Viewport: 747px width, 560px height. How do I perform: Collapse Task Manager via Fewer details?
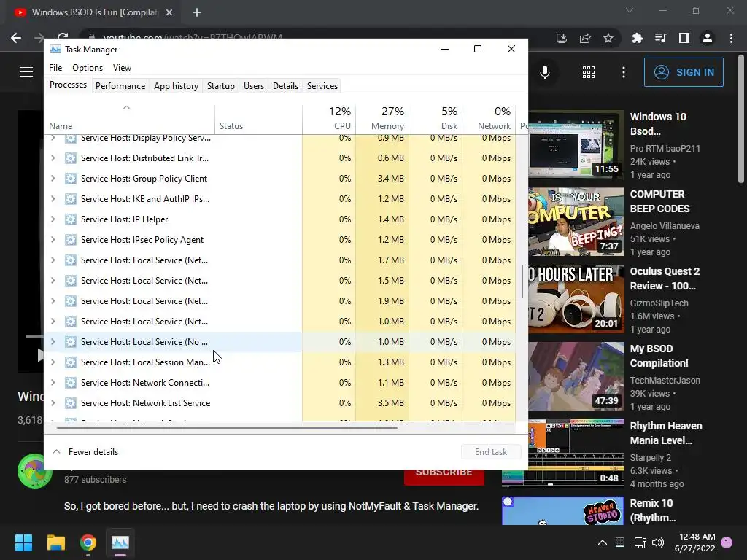[86, 452]
